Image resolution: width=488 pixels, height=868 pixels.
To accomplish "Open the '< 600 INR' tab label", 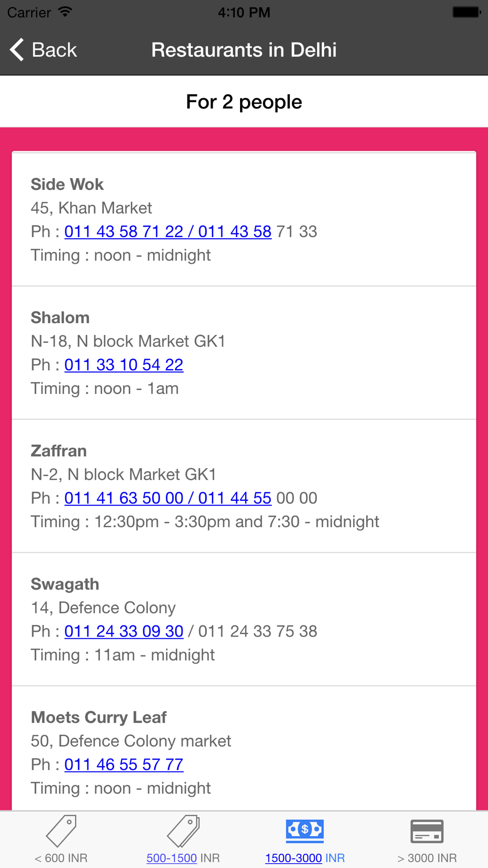I will point(61,858).
